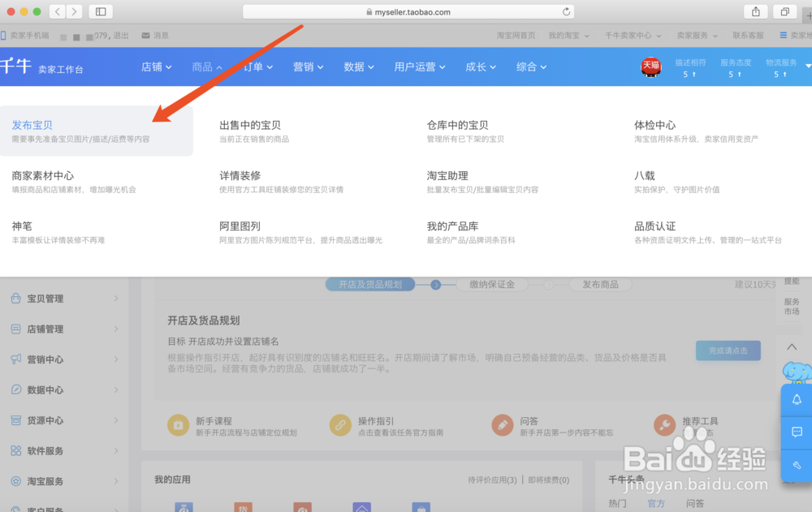Go forward using the Safari forward arrow
The height and width of the screenshot is (512, 812).
tap(74, 11)
